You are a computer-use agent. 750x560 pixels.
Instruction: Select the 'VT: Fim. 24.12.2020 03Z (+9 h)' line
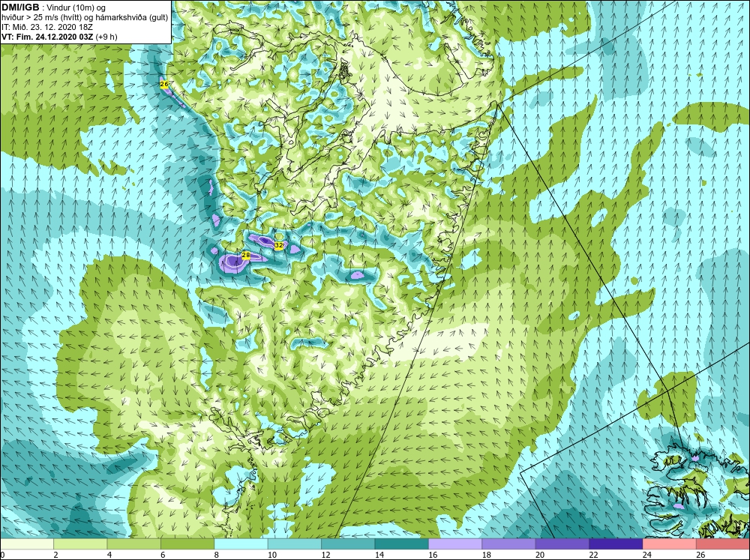pos(59,37)
